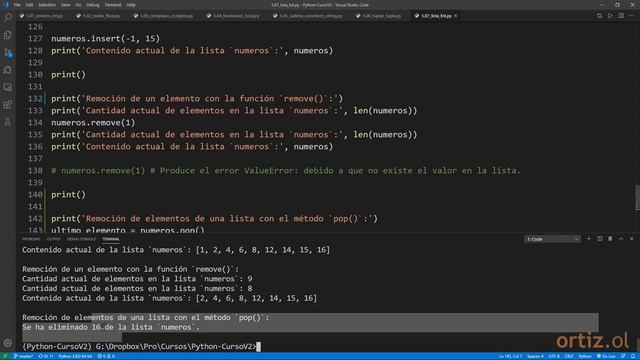Click line 127 numeros.insert(-1, 15)
This screenshot has height=360, width=640.
coord(105,38)
